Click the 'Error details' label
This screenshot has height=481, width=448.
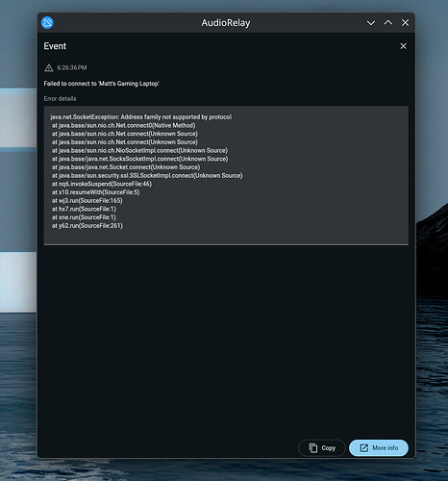[60, 98]
